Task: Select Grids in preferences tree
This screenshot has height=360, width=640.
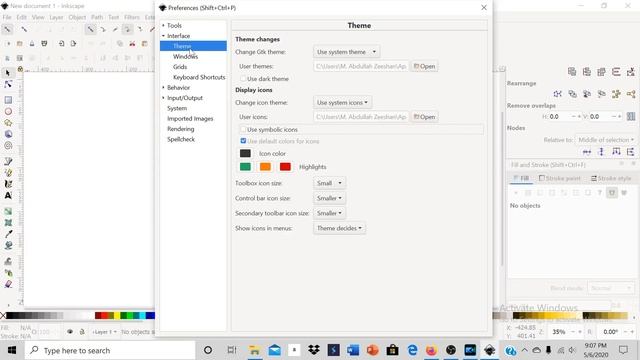Action: [x=180, y=67]
